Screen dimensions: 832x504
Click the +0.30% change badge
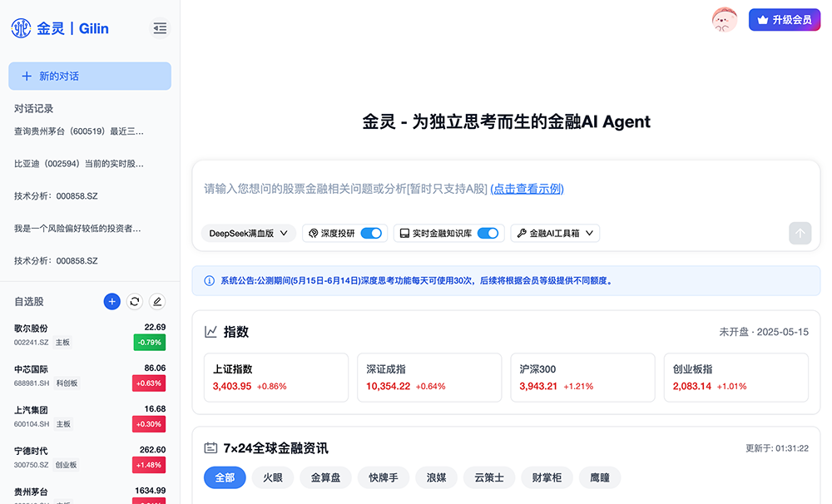(x=149, y=424)
